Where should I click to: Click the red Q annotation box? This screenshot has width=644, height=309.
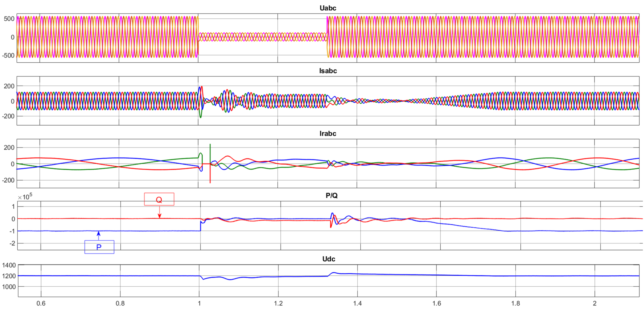pos(159,199)
